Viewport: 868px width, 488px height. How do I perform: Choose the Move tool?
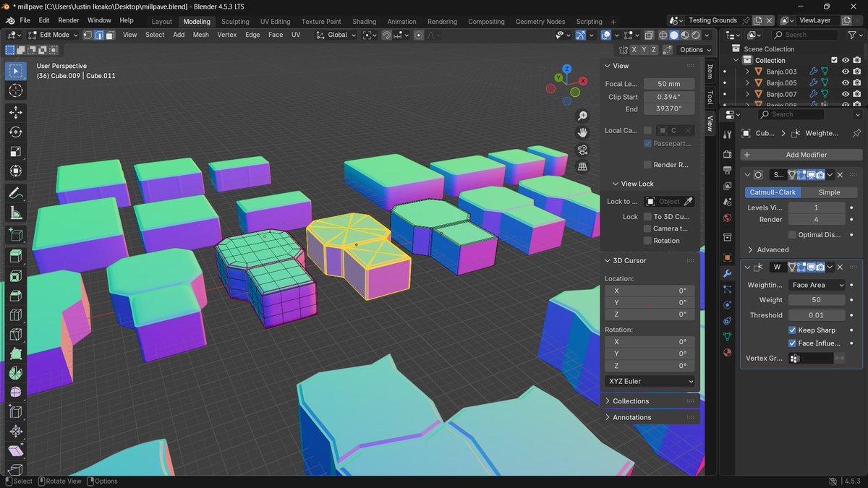pos(16,113)
